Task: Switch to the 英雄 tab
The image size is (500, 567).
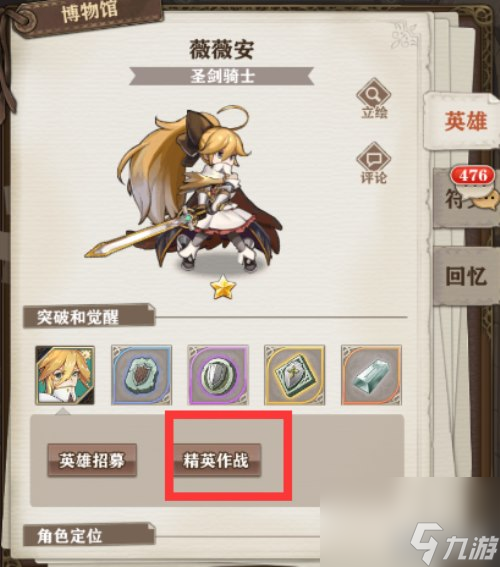Action: 464,121
